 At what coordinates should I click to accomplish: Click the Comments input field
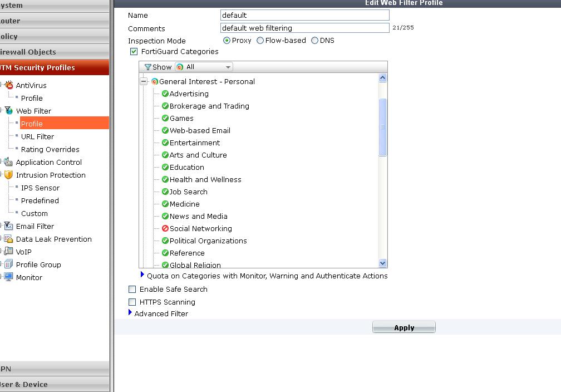[x=305, y=28]
